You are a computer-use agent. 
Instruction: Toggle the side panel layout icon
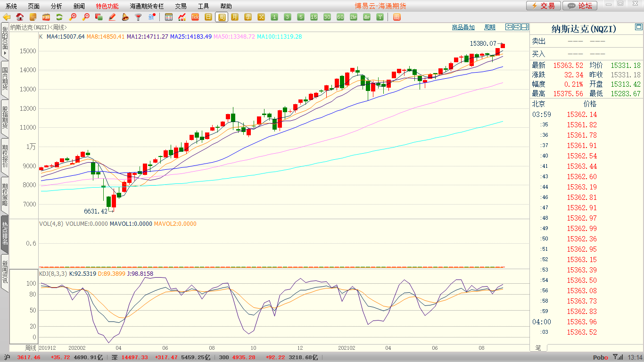(x=525, y=27)
